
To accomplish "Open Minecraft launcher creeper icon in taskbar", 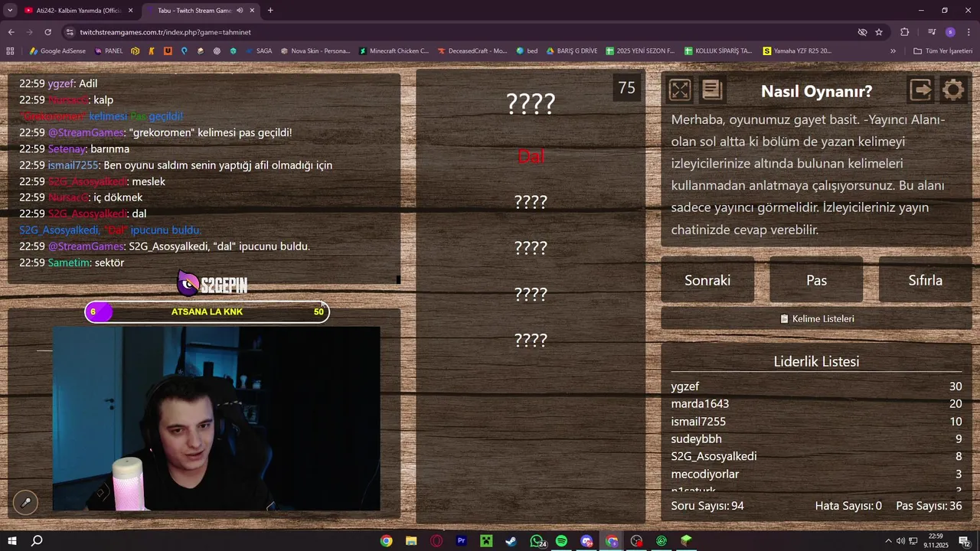I will [485, 541].
